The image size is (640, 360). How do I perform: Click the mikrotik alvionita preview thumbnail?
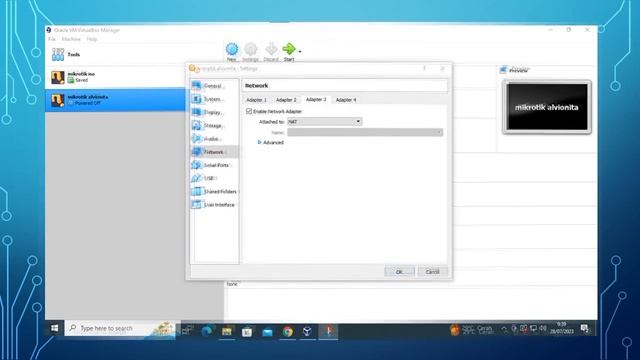(547, 107)
